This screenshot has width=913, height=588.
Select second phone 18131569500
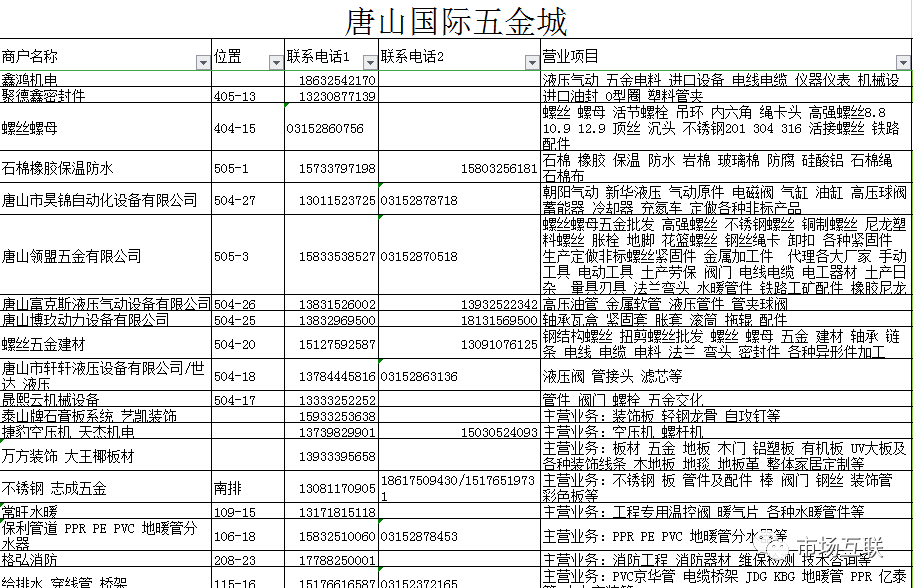click(459, 320)
